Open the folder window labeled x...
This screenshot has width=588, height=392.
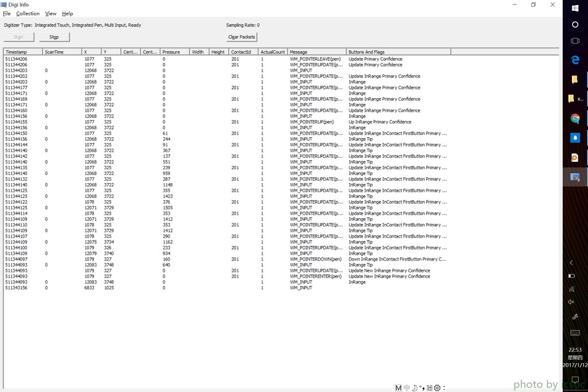click(575, 99)
